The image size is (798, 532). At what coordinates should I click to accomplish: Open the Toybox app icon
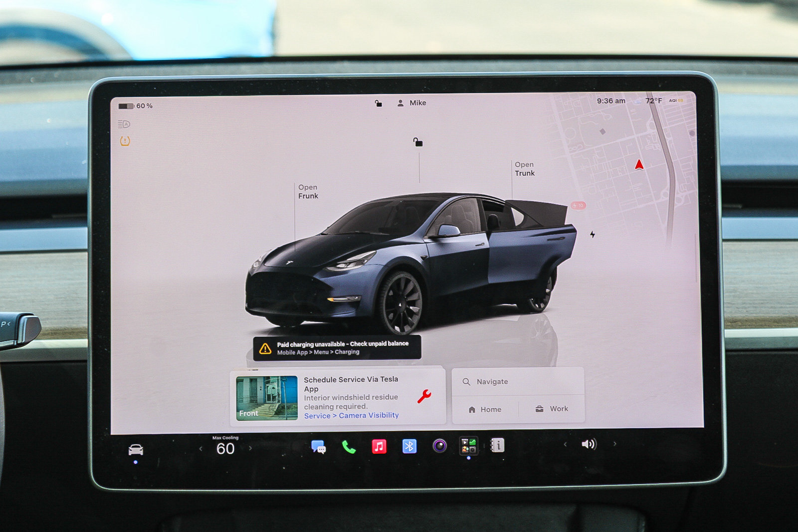point(468,446)
